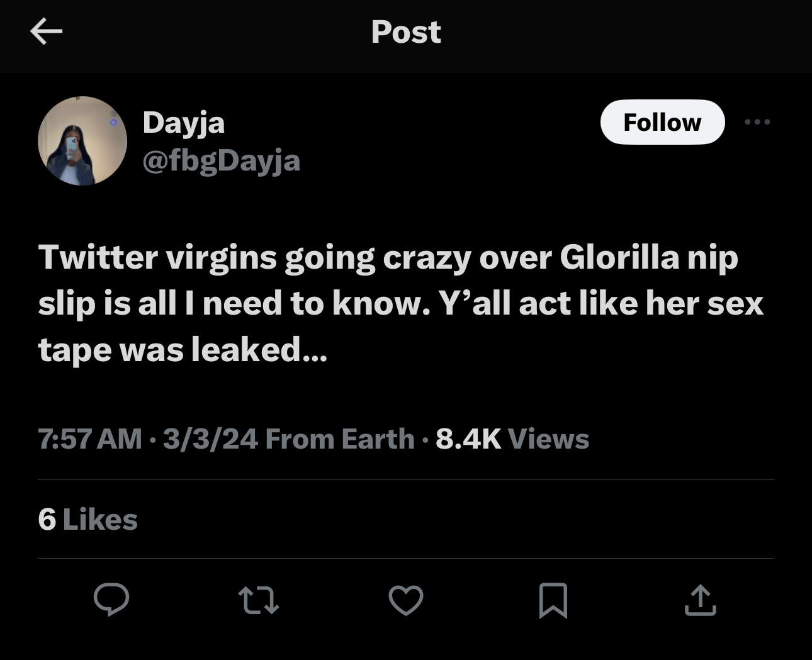Select the @fbgDayja handle
Viewport: 812px width, 660px height.
click(222, 161)
